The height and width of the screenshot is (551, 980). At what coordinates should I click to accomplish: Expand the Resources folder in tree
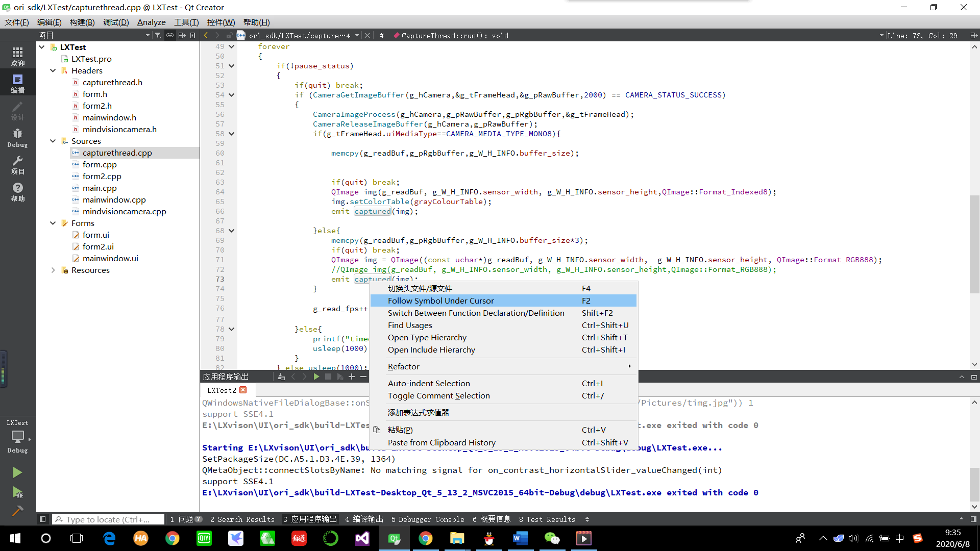click(x=53, y=270)
